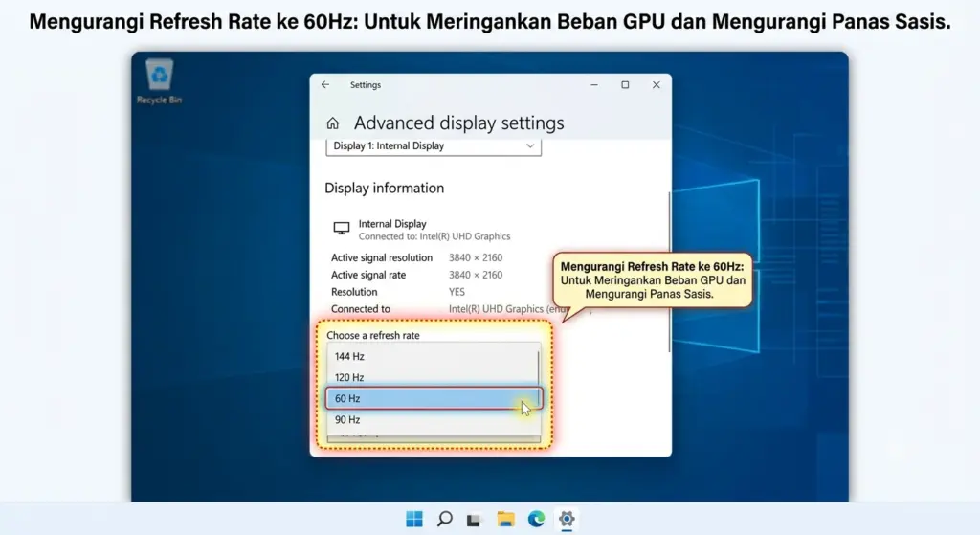
Task: Launch File Explorer from taskbar
Action: tap(505, 519)
